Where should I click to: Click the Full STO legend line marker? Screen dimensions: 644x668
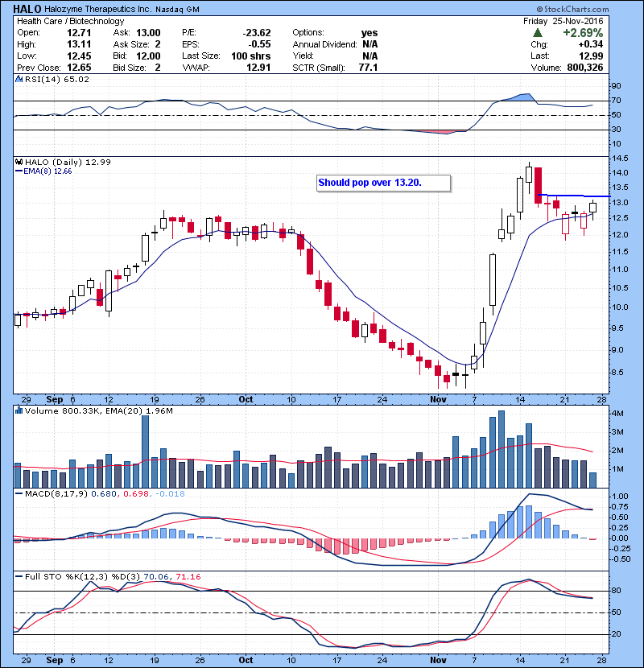pyautogui.click(x=19, y=576)
